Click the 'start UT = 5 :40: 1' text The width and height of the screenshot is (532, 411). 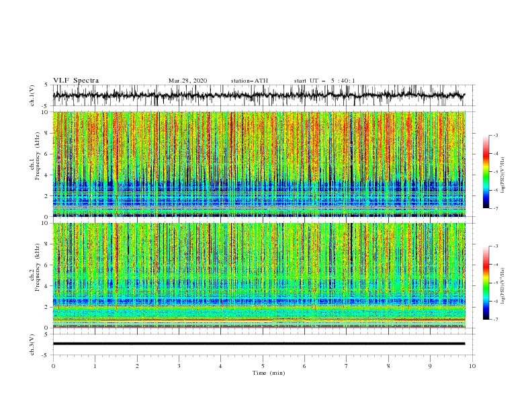tap(324, 81)
